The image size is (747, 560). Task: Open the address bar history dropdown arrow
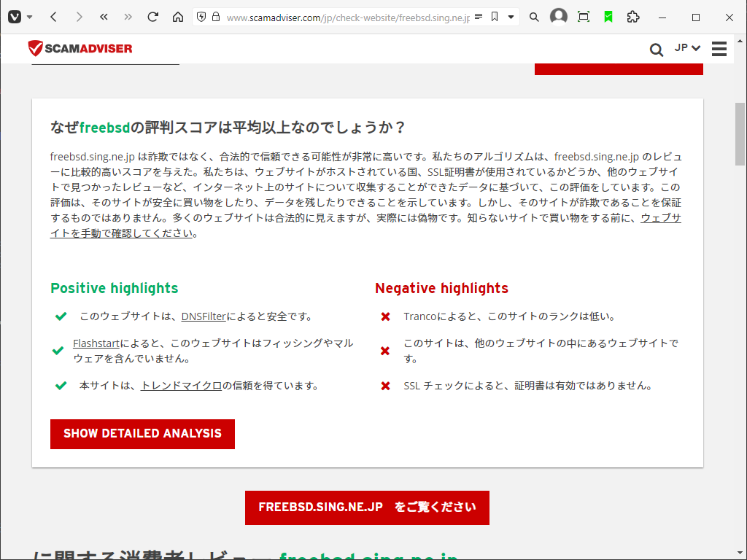point(511,17)
